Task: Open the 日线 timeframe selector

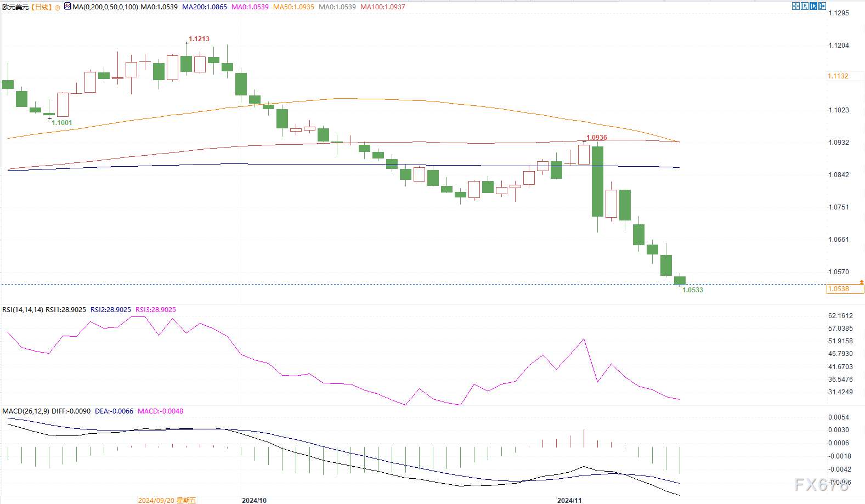Action: 42,7
